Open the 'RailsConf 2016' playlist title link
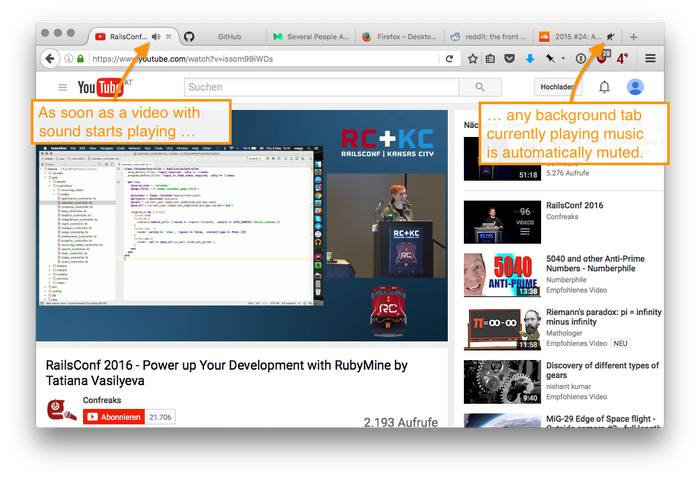Viewport: 700px width, 479px height. point(575,205)
